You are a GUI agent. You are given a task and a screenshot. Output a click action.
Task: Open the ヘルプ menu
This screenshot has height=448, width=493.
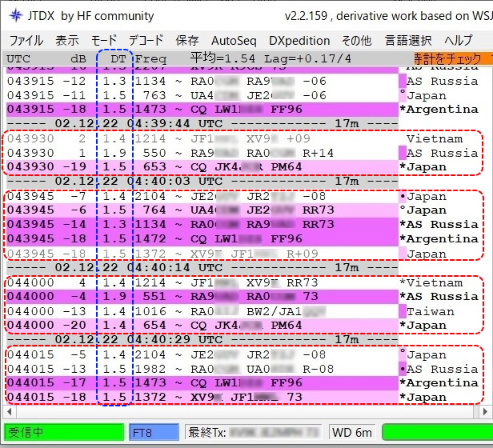459,41
